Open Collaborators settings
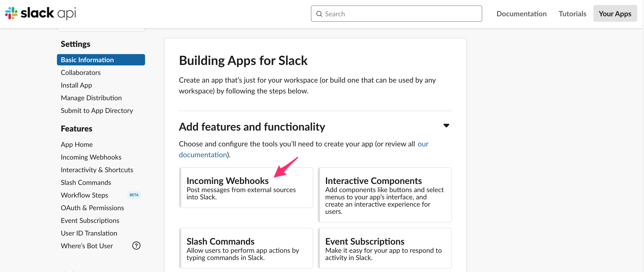644x272 pixels. [x=80, y=72]
